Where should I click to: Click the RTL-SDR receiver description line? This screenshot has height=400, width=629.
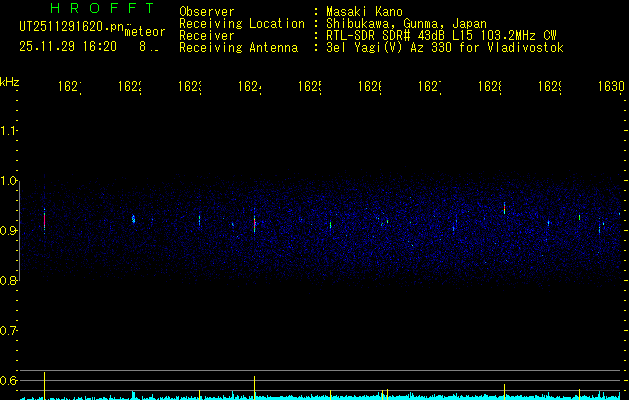pos(441,36)
